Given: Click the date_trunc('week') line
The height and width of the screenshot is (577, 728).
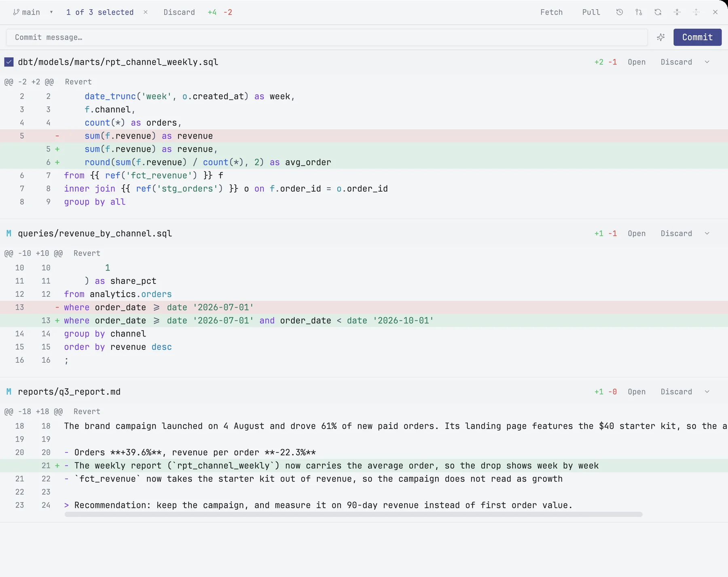Looking at the screenshot, I should [x=364, y=96].
